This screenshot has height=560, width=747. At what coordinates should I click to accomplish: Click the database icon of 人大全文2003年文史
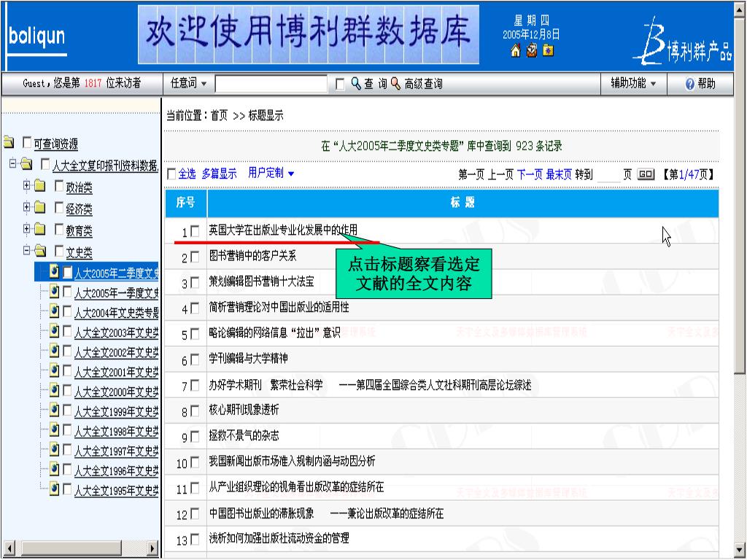pos(54,330)
